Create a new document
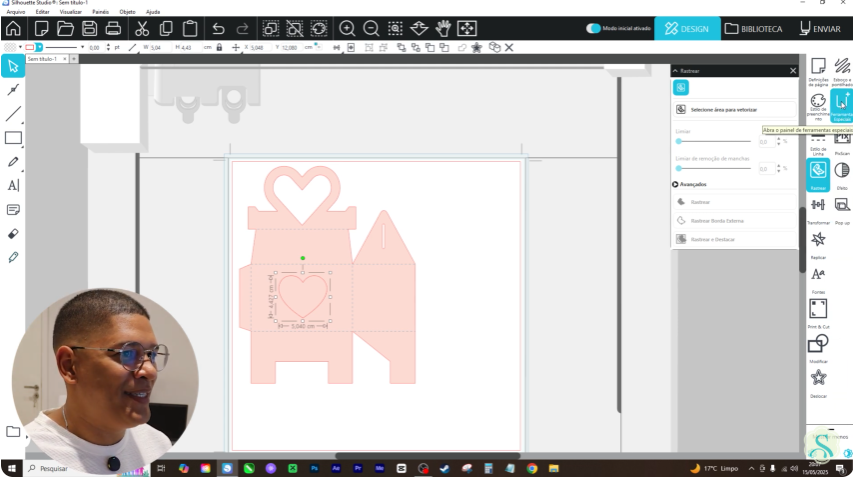The image size is (853, 477). tap(41, 28)
